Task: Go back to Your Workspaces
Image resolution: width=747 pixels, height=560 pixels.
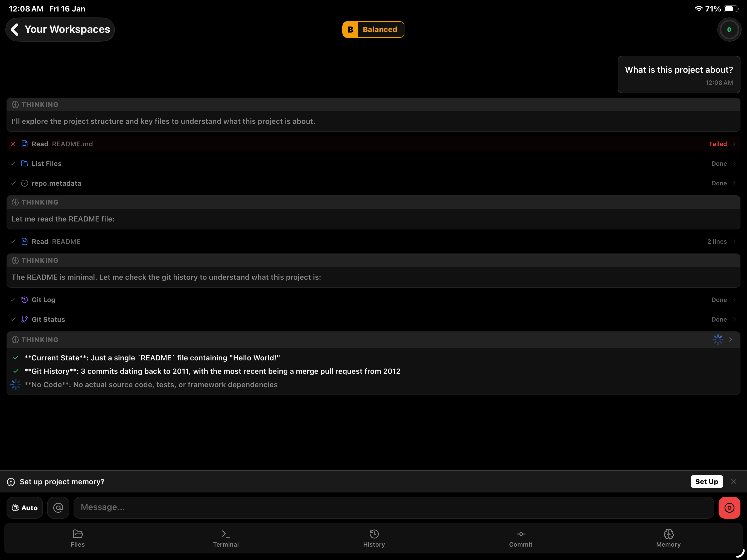Action: point(60,29)
